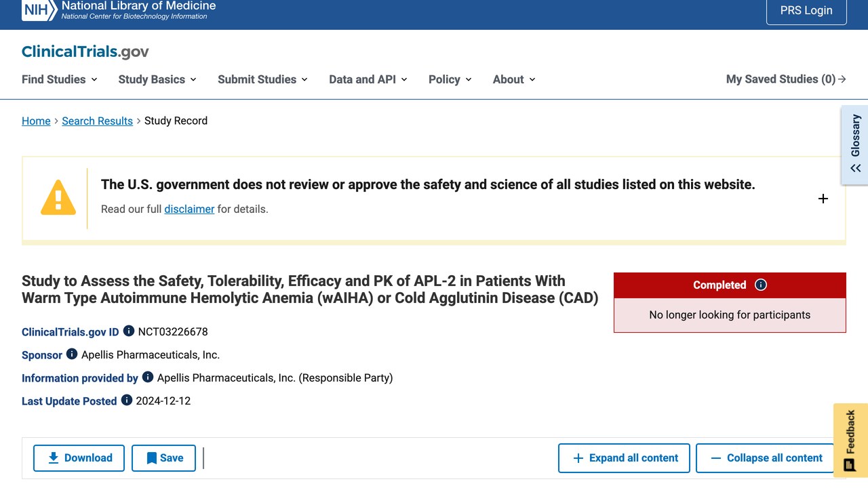The width and height of the screenshot is (868, 488).
Task: Click info icon next to Sponsor
Action: [x=72, y=354]
